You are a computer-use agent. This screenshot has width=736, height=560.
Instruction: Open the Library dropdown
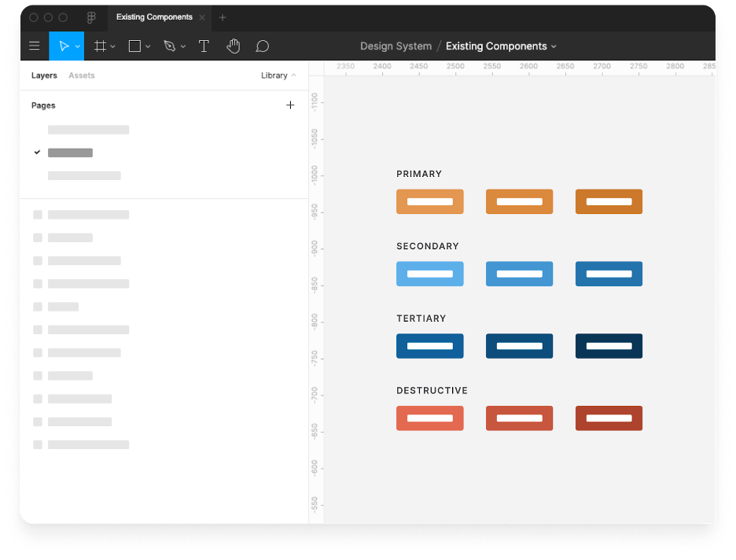(x=278, y=76)
